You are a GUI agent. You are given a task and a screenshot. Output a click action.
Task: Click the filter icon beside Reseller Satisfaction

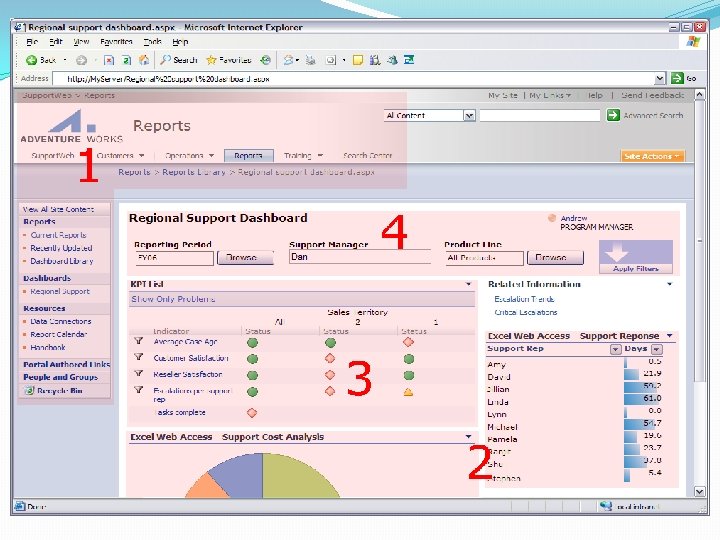coord(139,374)
